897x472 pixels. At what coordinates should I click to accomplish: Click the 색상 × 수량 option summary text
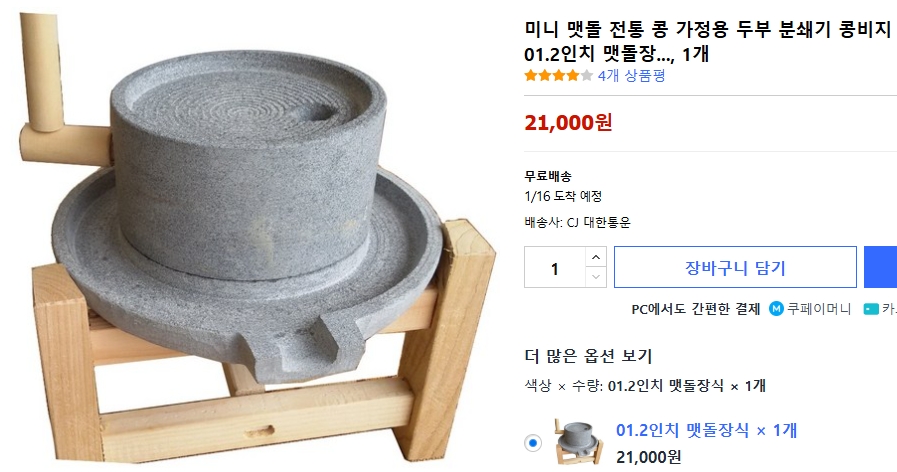(x=645, y=385)
